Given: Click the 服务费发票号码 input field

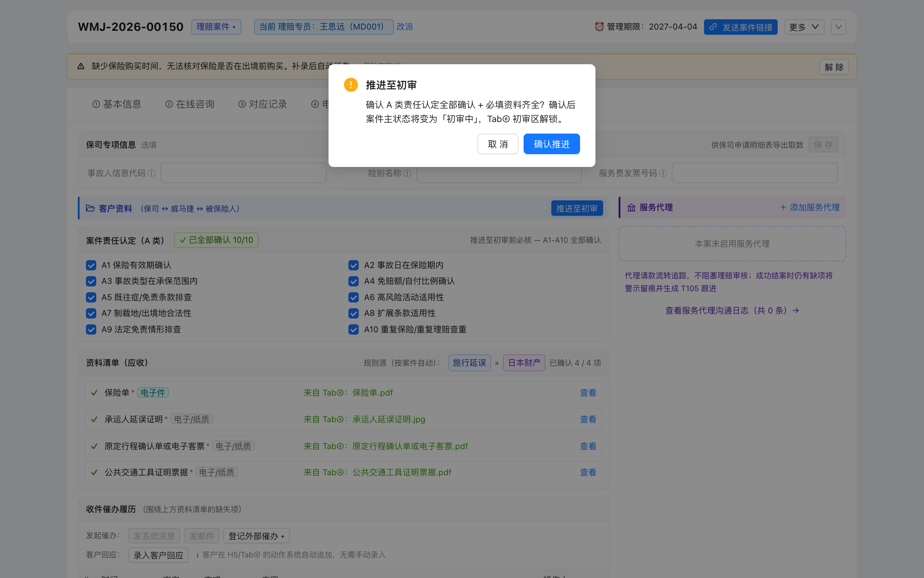Looking at the screenshot, I should (x=755, y=173).
